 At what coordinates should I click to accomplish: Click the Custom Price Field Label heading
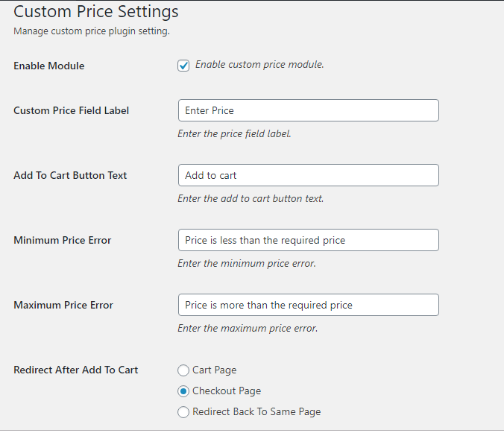[x=72, y=110]
